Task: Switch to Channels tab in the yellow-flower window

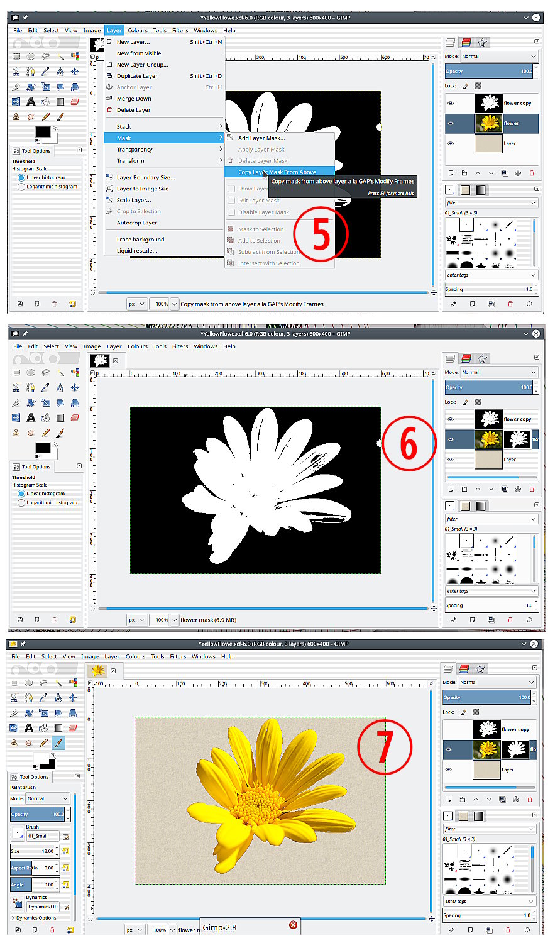Action: coord(464,669)
